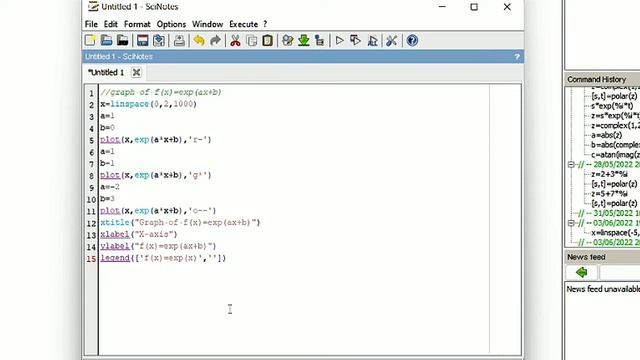Open the Edit menu
This screenshot has width=640, height=360.
110,24
